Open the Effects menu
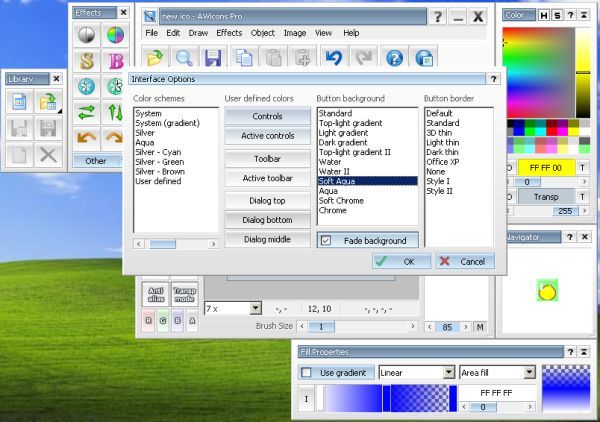The height and width of the screenshot is (422, 600). [229, 33]
